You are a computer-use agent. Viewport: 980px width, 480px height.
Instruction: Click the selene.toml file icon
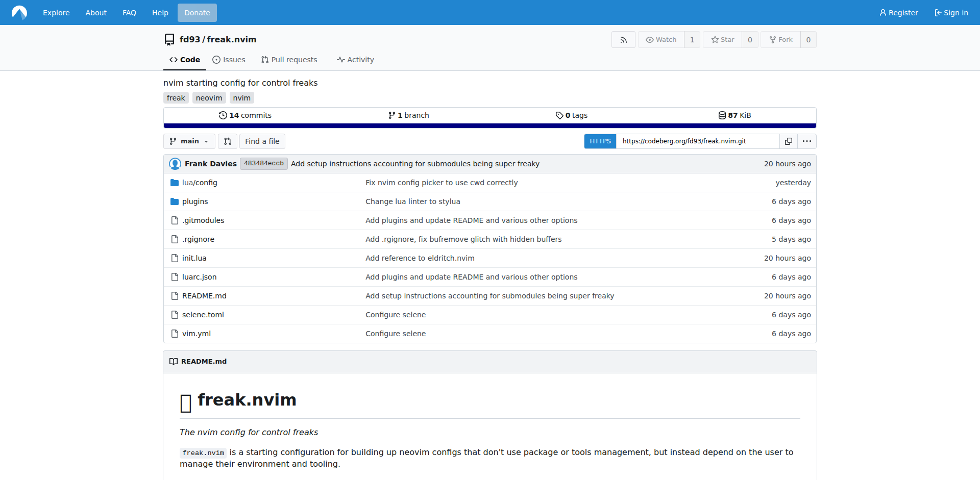[175, 315]
